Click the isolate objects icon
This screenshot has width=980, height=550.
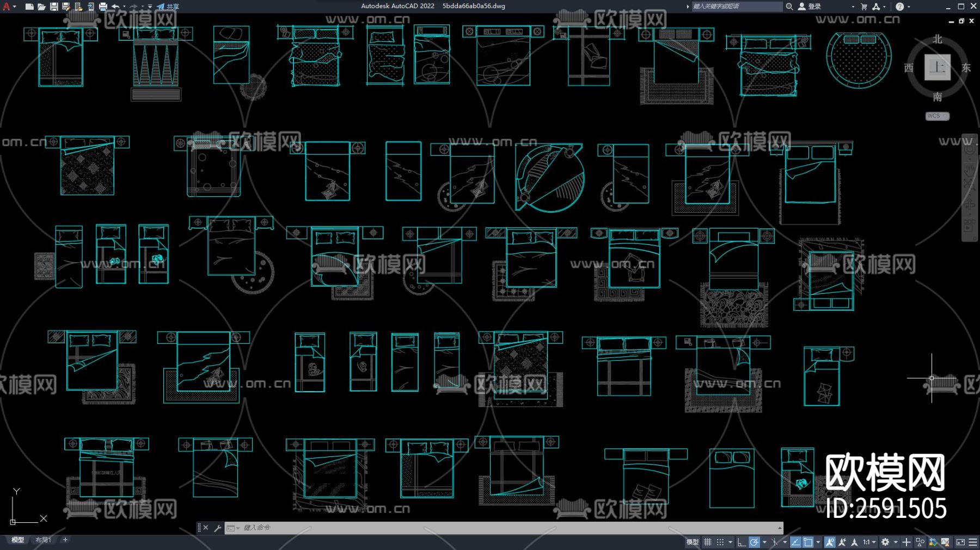click(x=920, y=542)
